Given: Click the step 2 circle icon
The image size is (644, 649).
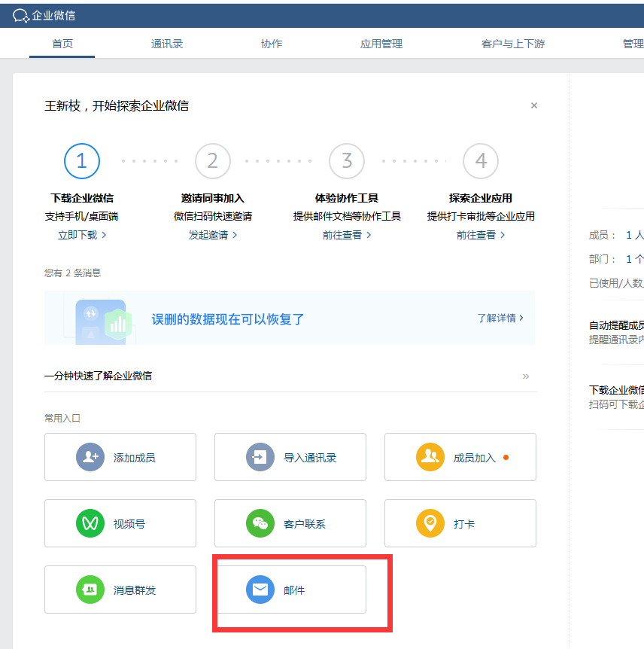Looking at the screenshot, I should click(x=213, y=161).
